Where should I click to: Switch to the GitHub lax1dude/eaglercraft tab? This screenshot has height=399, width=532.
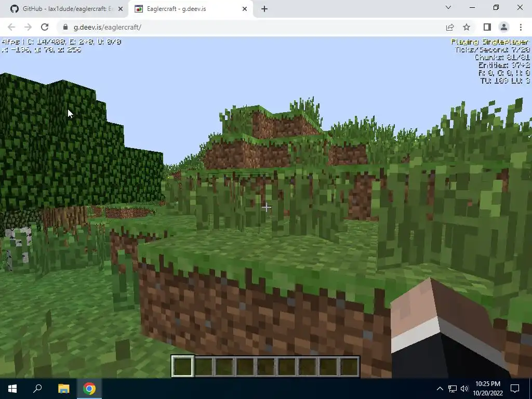tap(64, 9)
